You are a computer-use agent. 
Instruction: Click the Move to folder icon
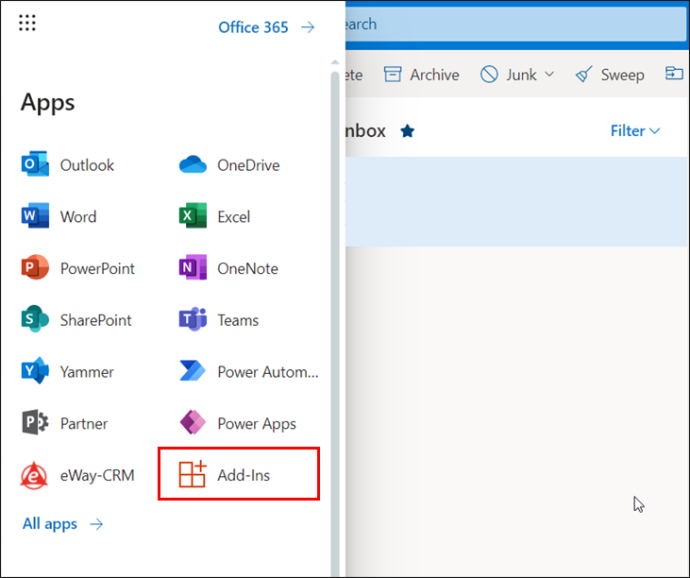point(674,73)
